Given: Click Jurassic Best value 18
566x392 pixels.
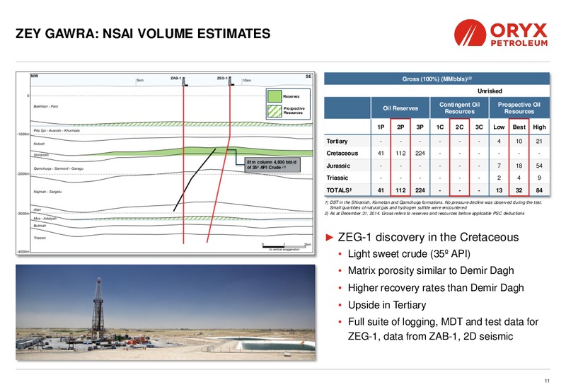Looking at the screenshot, I should pyautogui.click(x=519, y=166).
